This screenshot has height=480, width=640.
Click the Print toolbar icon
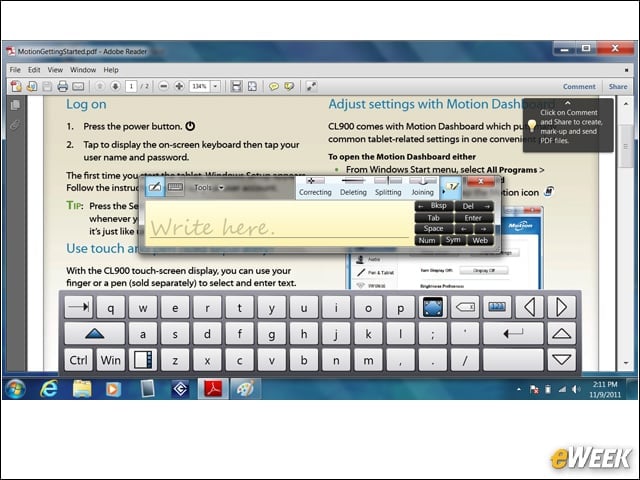pos(62,86)
